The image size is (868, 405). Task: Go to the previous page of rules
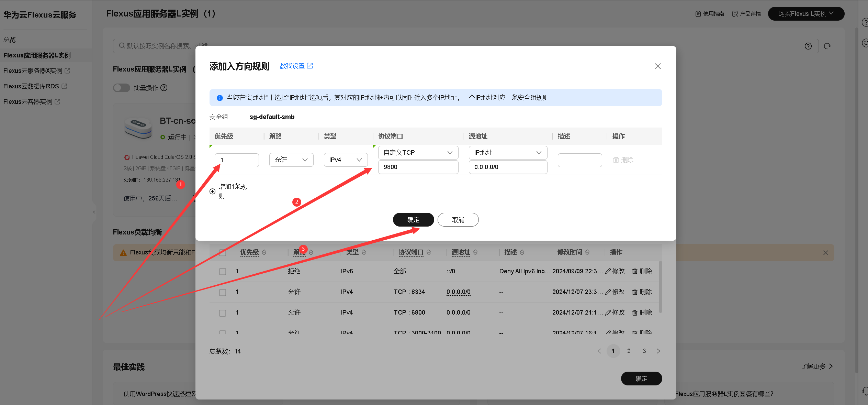[599, 351]
